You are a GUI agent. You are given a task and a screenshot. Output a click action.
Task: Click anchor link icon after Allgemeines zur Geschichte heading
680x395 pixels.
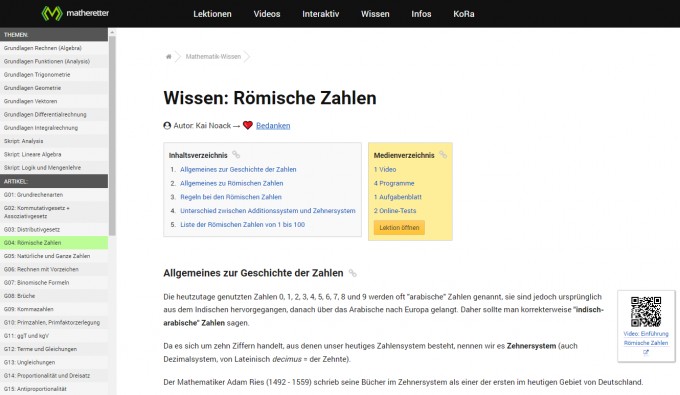click(353, 273)
